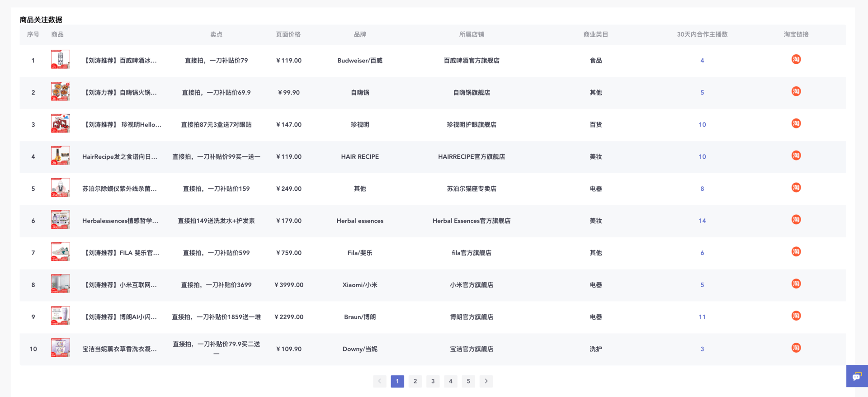Open HairRecipe product thumbnail
Image resolution: width=868 pixels, height=397 pixels.
(61, 156)
